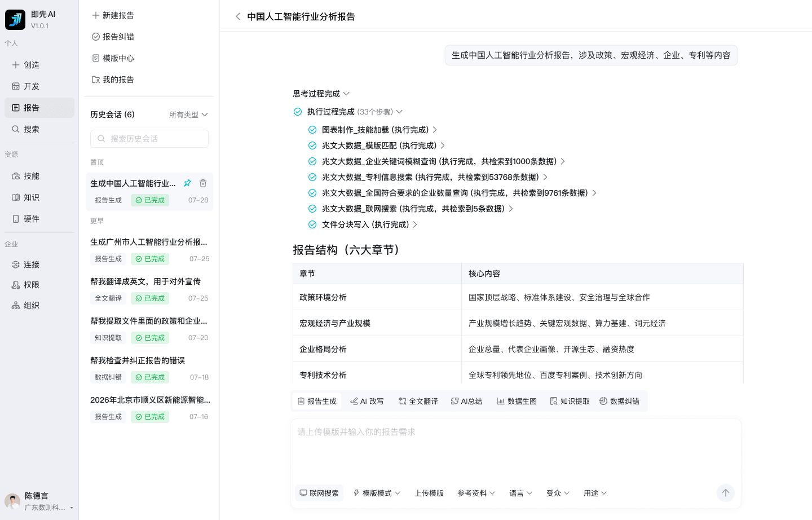Open the 受众 dropdown

click(x=558, y=493)
